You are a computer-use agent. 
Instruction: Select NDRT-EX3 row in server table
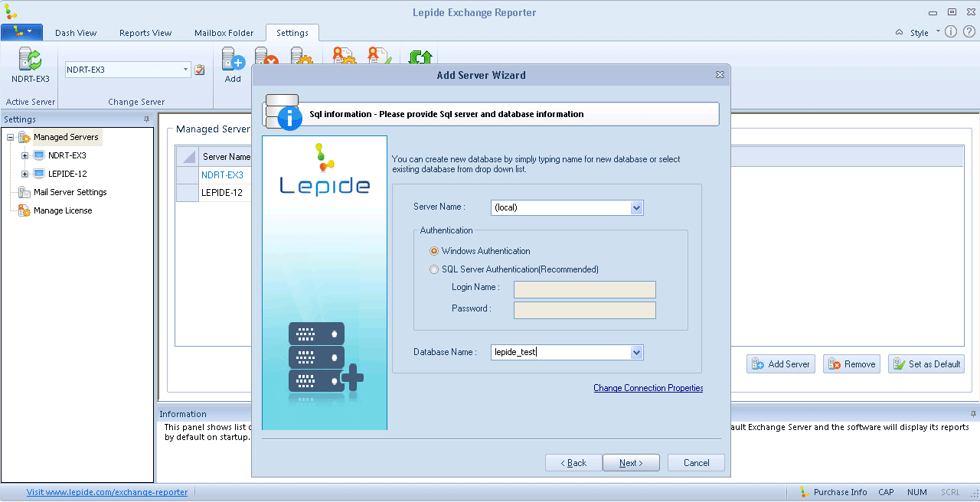(222, 175)
